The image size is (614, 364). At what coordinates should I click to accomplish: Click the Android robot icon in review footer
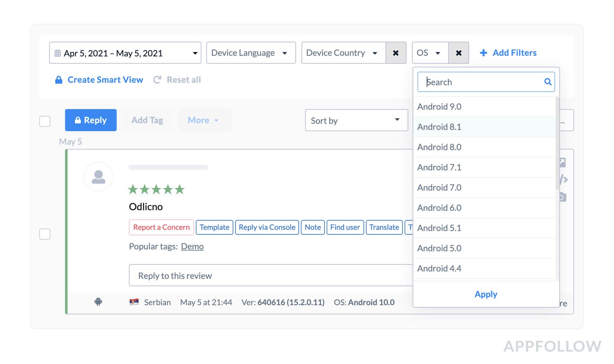[98, 302]
